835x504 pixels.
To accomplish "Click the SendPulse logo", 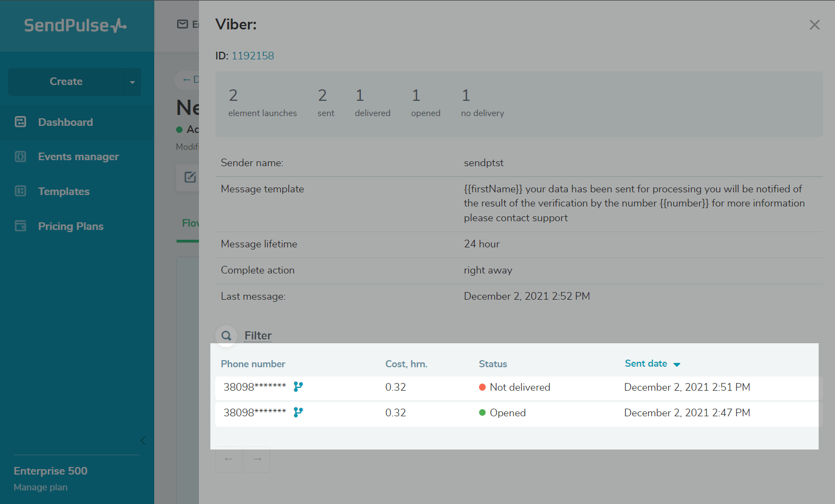I will pyautogui.click(x=75, y=25).
